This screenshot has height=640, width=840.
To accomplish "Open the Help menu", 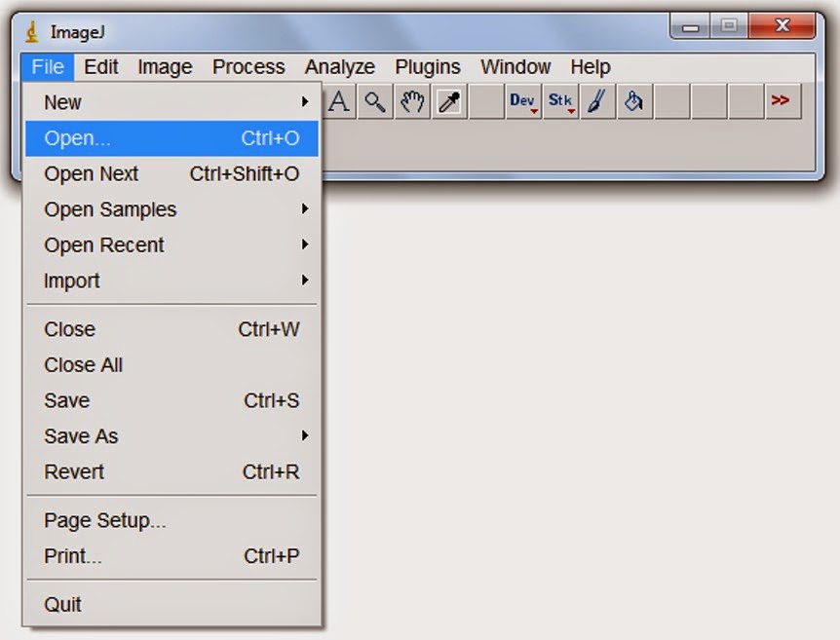I will [x=591, y=67].
